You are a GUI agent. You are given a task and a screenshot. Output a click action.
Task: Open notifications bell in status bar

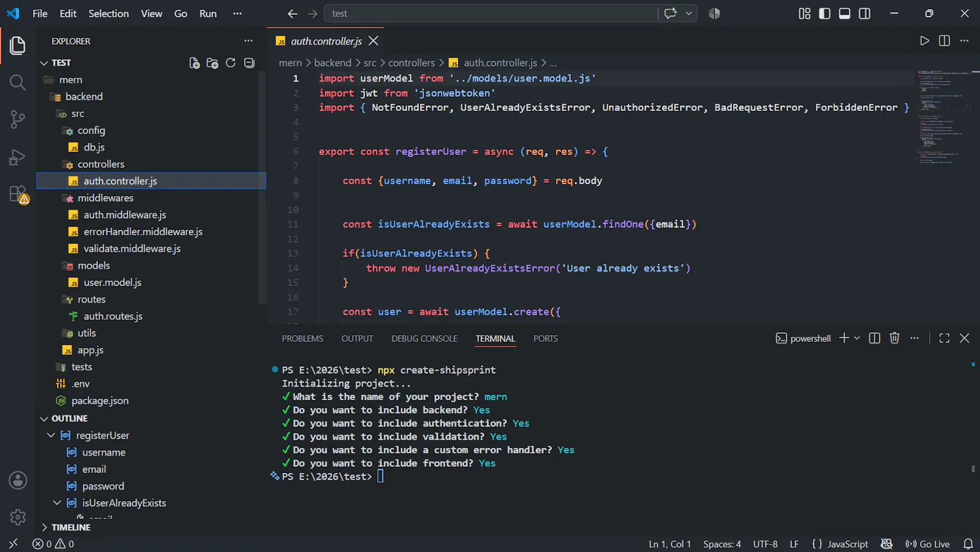(x=968, y=544)
